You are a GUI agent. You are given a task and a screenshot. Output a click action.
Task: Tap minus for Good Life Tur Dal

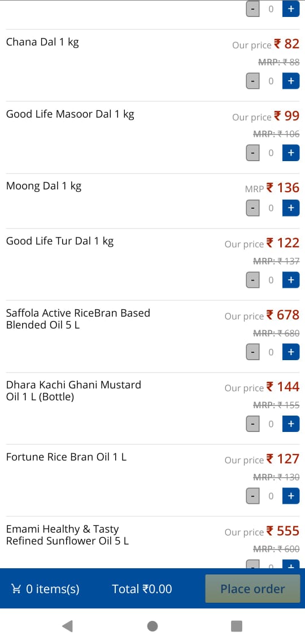pyautogui.click(x=252, y=280)
